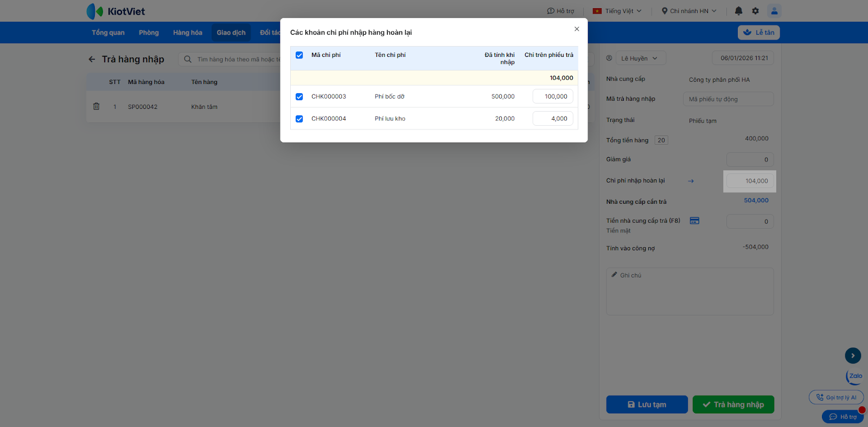The width and height of the screenshot is (868, 427).
Task: Click the green Trả hàng nhập button
Action: 733,404
